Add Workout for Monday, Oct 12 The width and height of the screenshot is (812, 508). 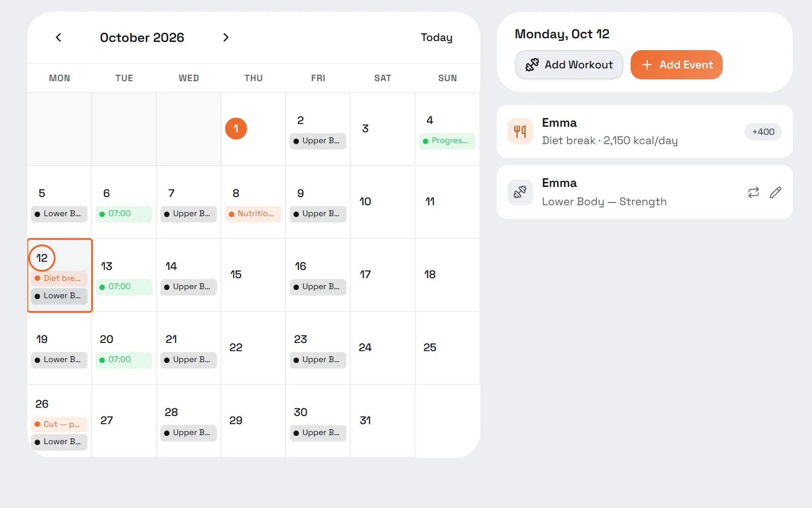click(x=569, y=65)
